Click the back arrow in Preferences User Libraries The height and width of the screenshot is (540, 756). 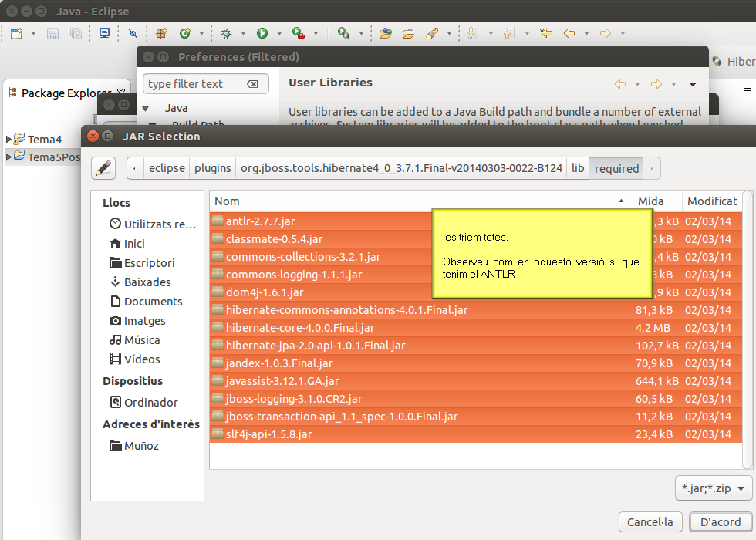(620, 84)
